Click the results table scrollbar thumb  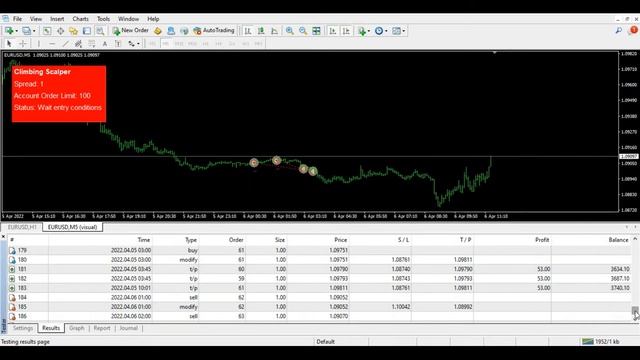point(635,311)
